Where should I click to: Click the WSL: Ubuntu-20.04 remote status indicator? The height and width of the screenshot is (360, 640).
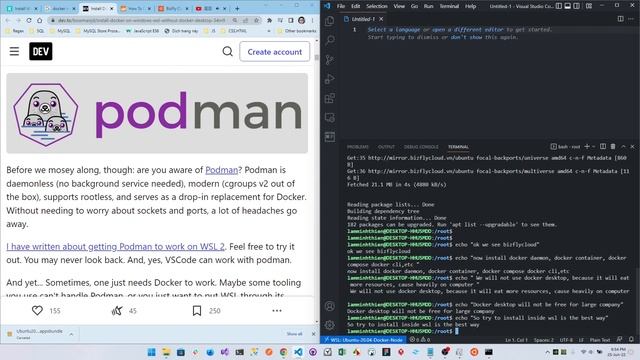pos(363,340)
